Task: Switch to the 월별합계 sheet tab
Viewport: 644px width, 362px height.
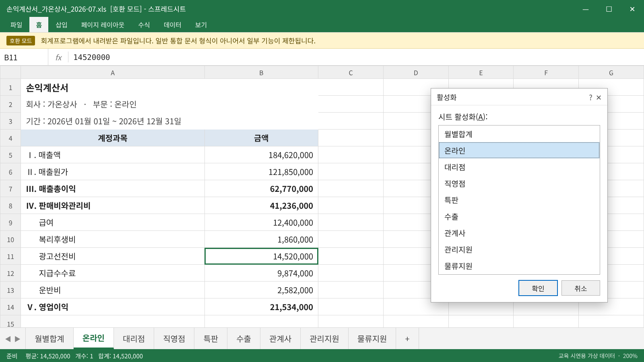Action: pos(50,339)
